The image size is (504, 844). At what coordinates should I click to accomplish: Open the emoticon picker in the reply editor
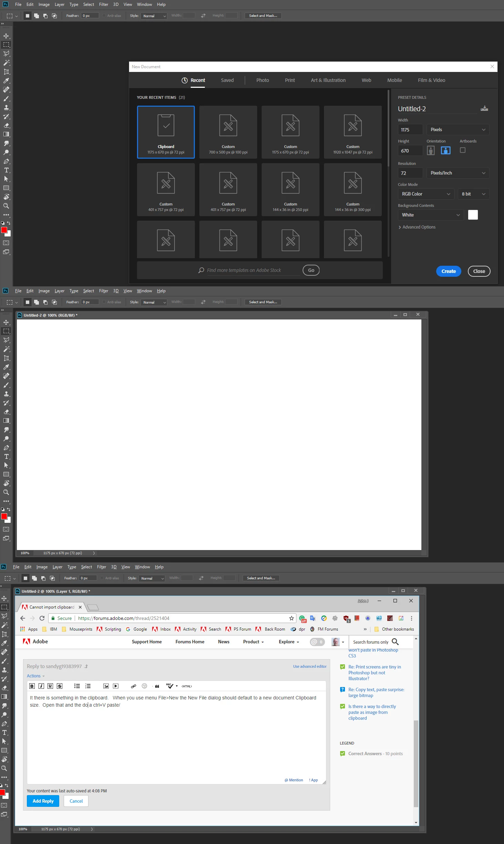[145, 686]
